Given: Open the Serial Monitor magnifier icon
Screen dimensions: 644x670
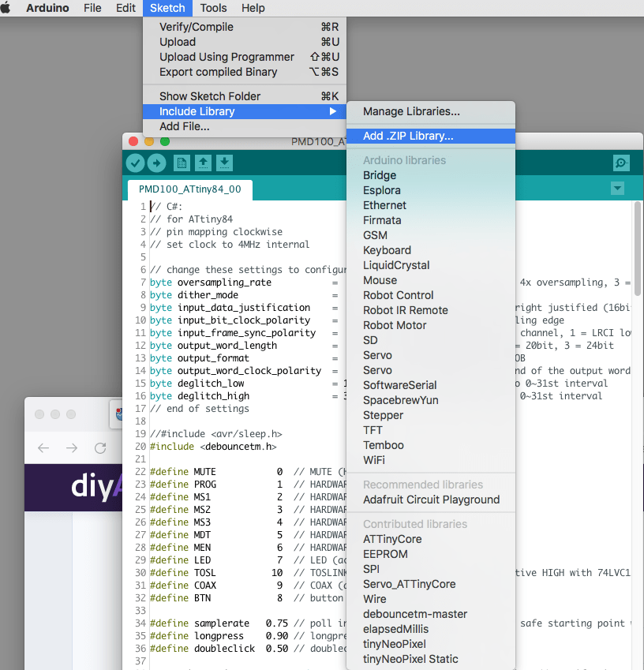Looking at the screenshot, I should click(x=621, y=163).
